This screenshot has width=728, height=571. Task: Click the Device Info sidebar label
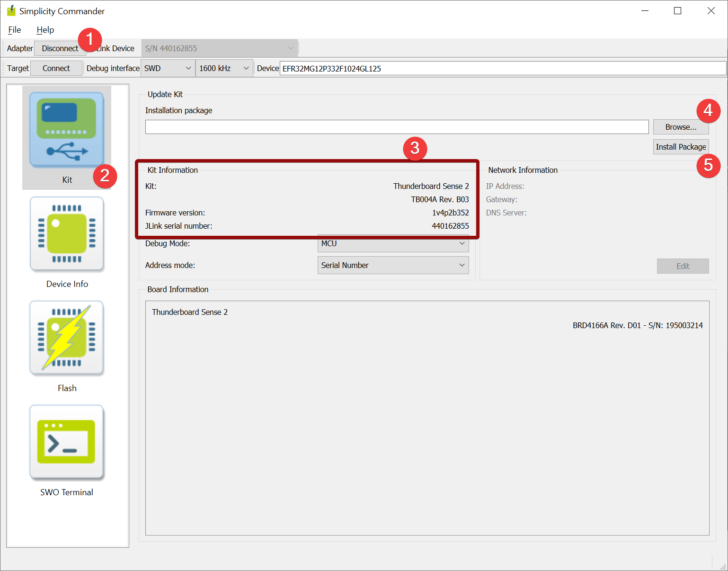pyautogui.click(x=67, y=284)
